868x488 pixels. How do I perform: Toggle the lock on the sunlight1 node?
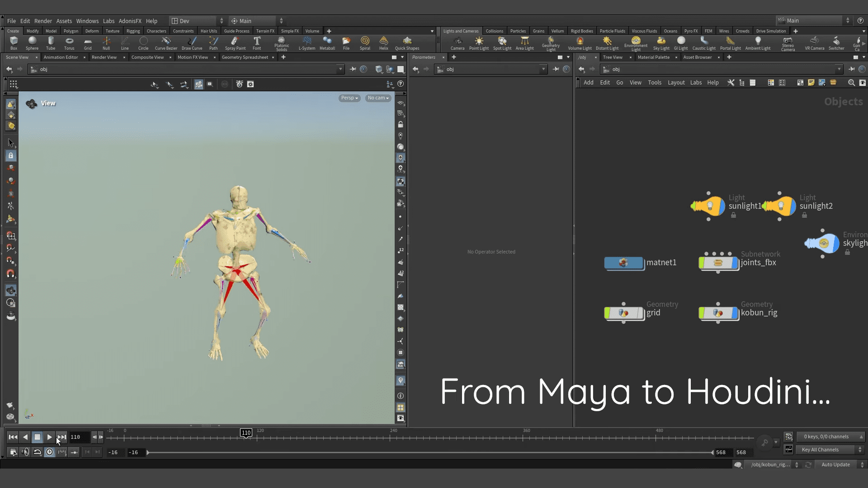[733, 216]
